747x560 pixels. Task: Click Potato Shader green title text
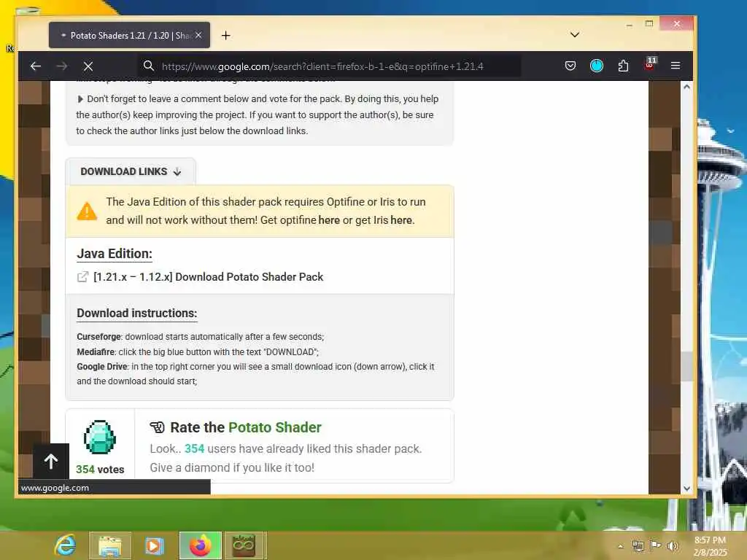[x=275, y=427]
